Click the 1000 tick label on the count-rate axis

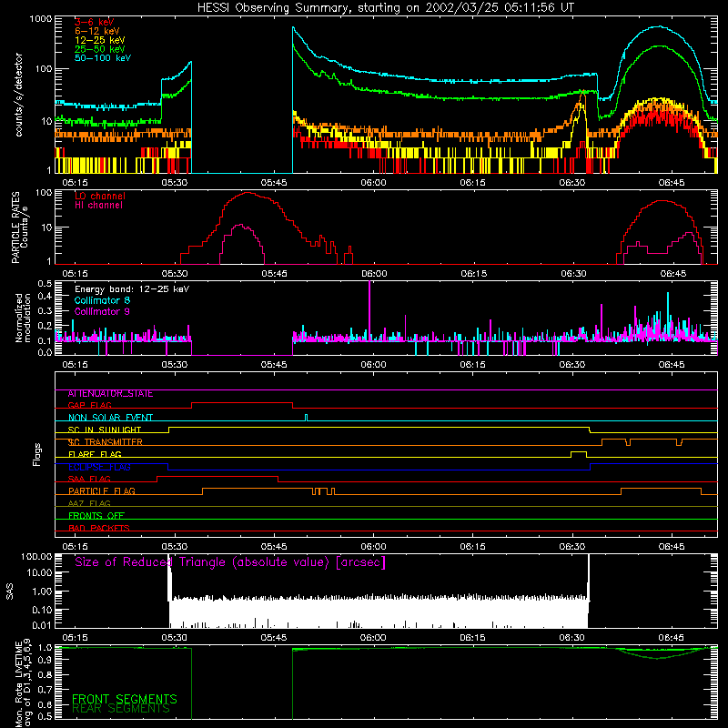41,19
